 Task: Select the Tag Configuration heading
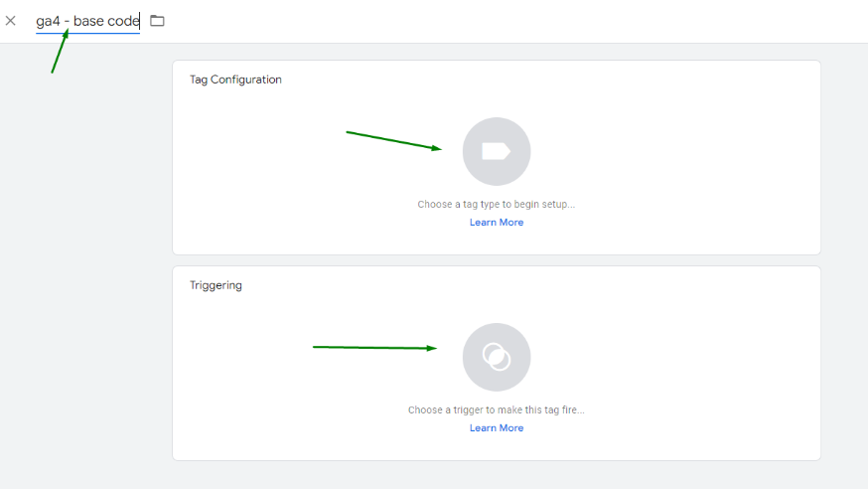235,80
